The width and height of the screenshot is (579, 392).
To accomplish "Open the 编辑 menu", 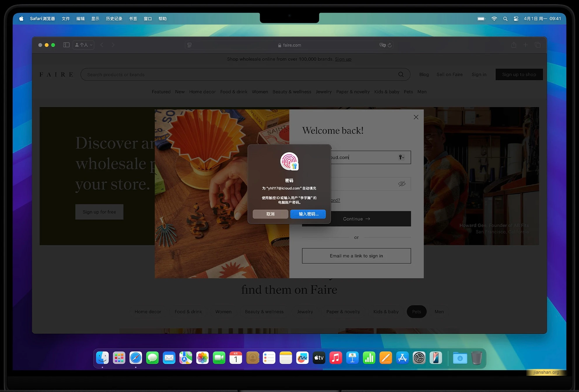I will point(80,19).
